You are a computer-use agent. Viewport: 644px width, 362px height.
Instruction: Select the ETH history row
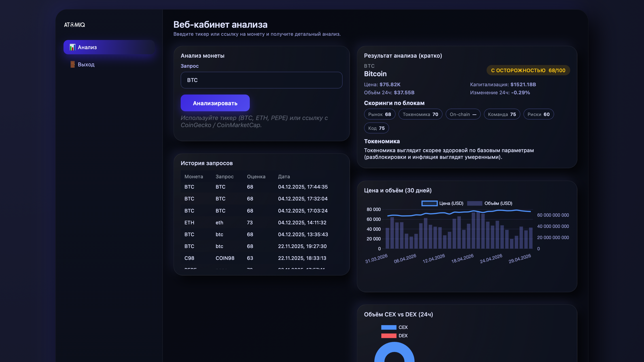[261, 223]
